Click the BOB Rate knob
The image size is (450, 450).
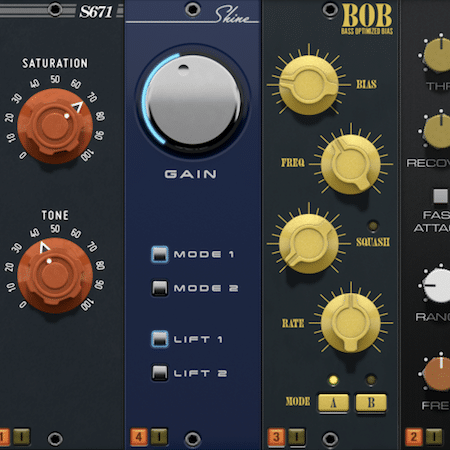tap(350, 323)
